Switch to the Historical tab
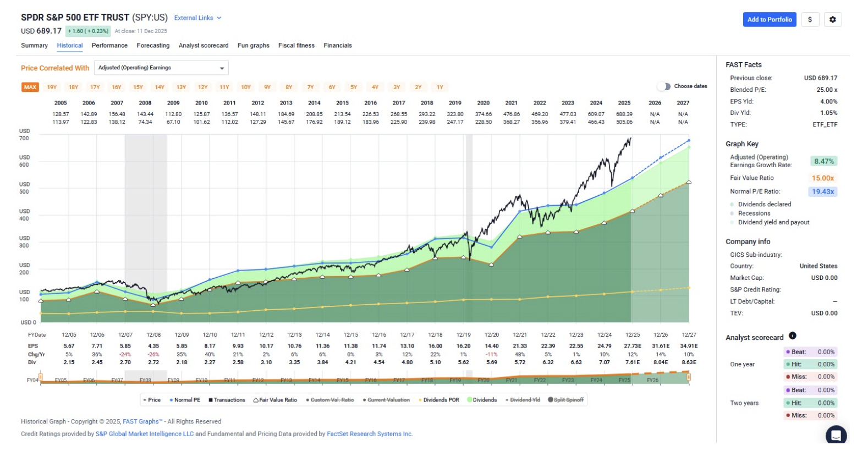This screenshot has height=473, width=868. (x=70, y=46)
